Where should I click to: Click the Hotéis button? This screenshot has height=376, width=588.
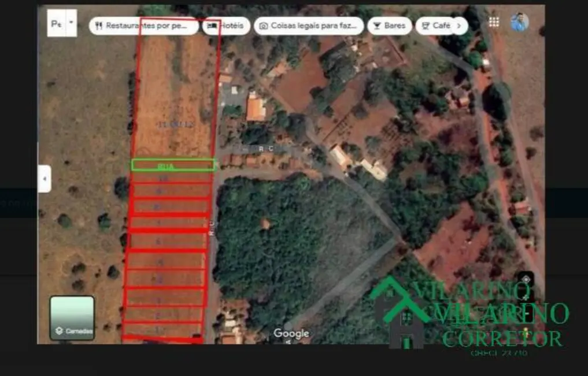coord(227,25)
